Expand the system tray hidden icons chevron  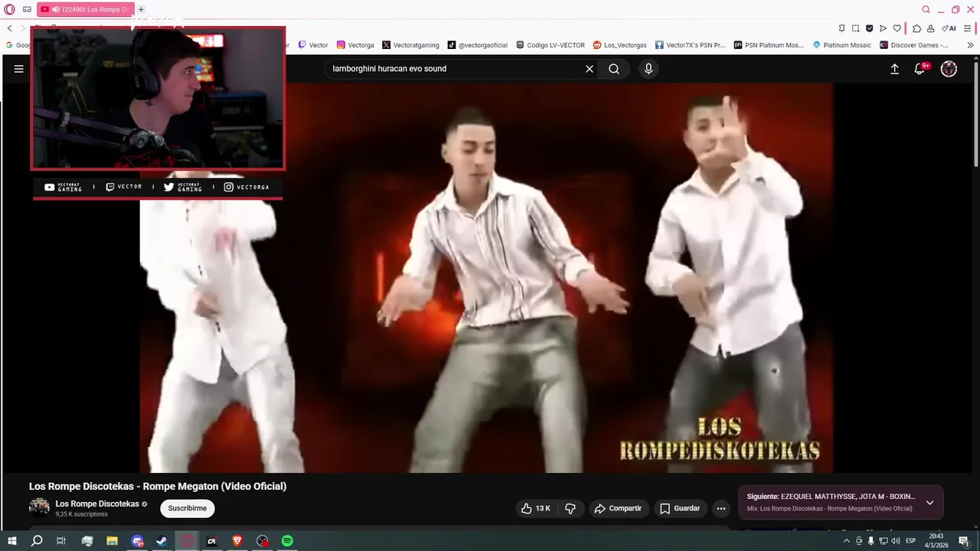pyautogui.click(x=846, y=541)
